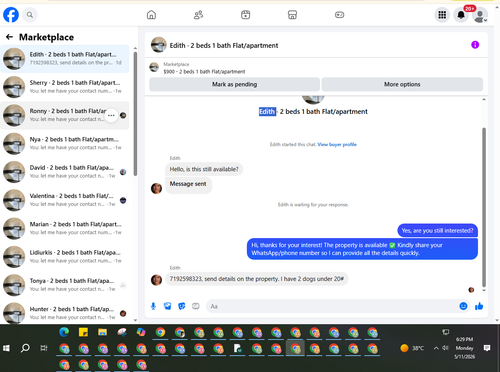Open Lidiurkis's conversation in the list
The image size is (500, 372).
point(65,257)
